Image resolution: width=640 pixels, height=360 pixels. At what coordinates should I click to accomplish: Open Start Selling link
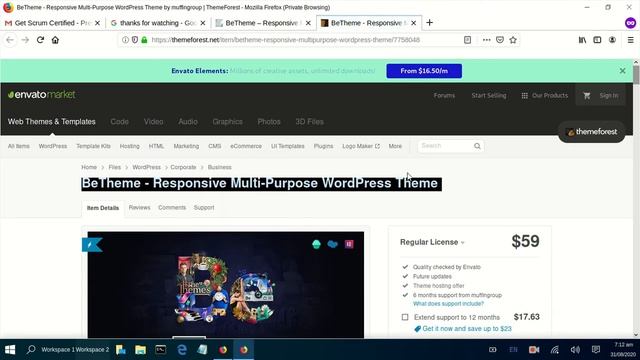pyautogui.click(x=489, y=96)
